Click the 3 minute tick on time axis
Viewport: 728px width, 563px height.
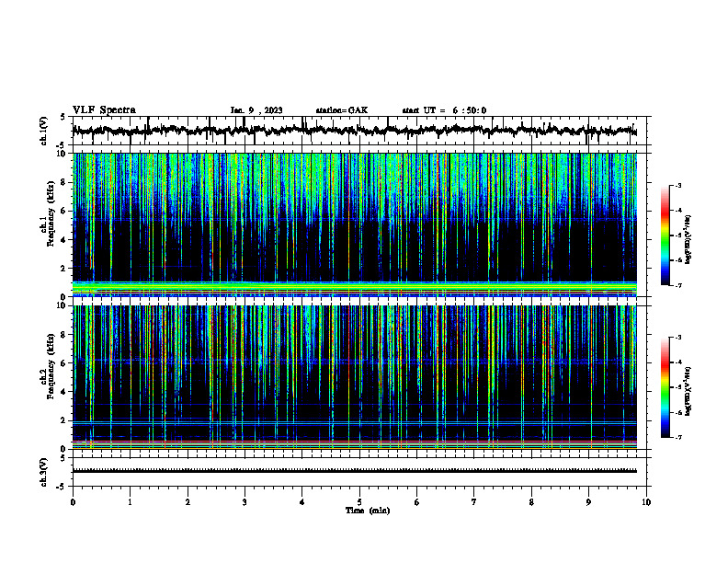point(245,502)
